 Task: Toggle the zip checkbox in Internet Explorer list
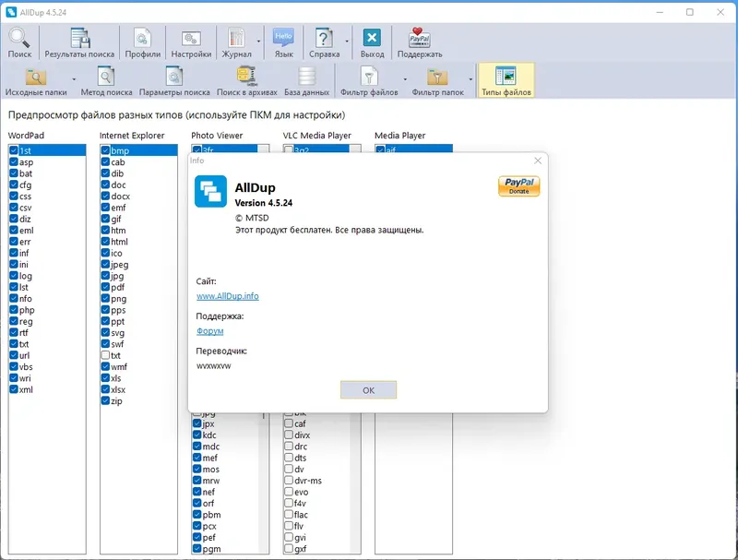coord(105,400)
